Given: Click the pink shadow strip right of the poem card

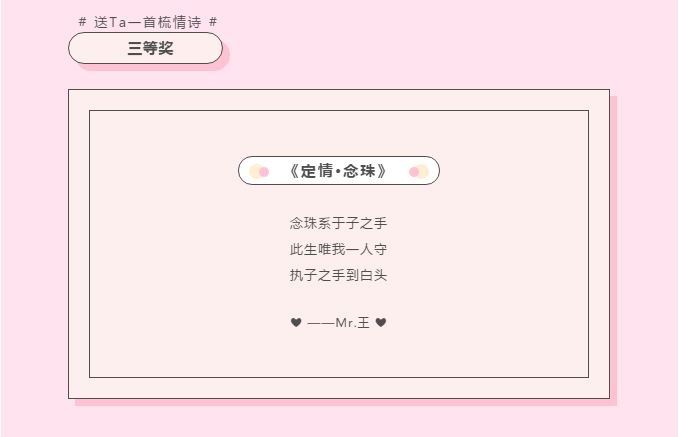Looking at the screenshot, I should [613, 250].
